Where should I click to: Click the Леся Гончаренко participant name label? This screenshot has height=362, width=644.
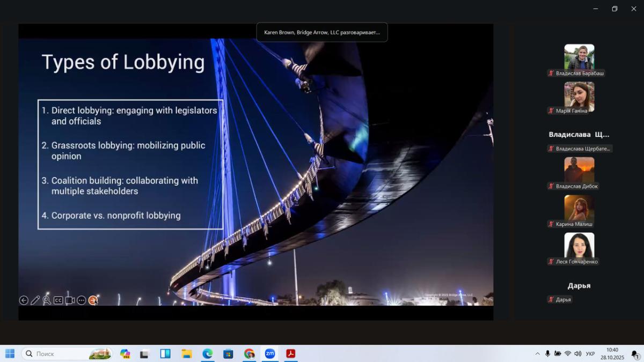click(576, 262)
